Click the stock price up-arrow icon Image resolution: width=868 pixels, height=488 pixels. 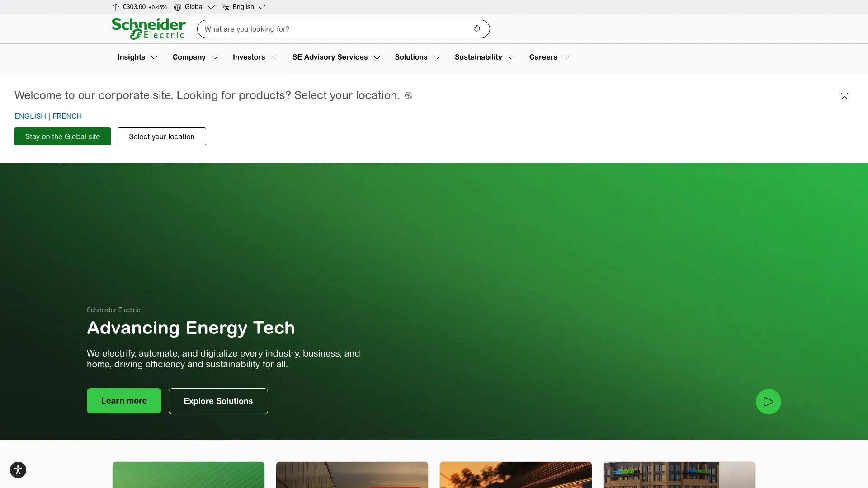pos(116,7)
